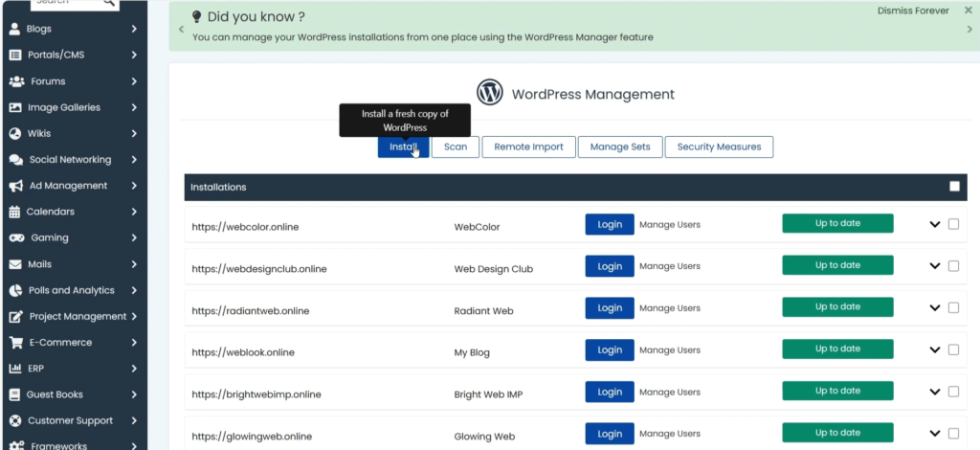Click the Blogs person icon in sidebar
This screenshot has height=450, width=980.
(15, 29)
